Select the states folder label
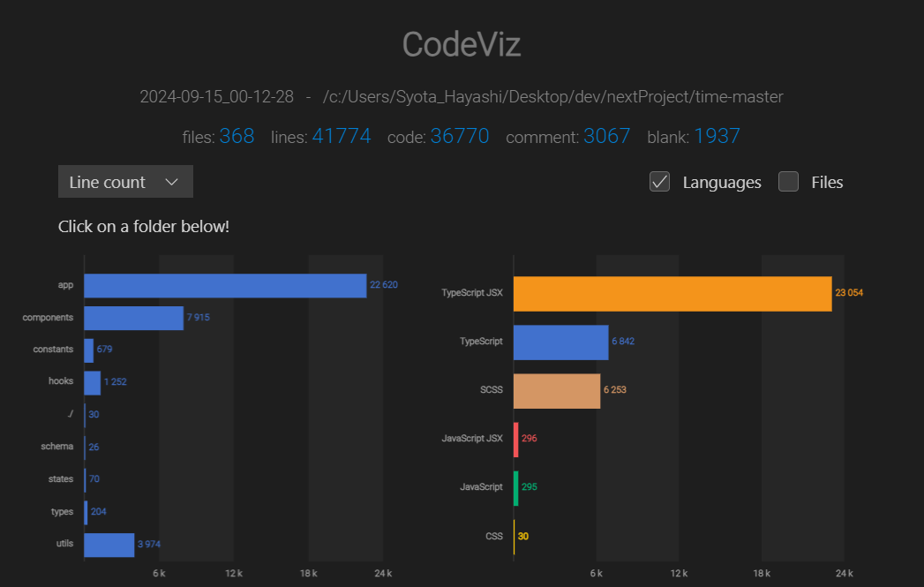Image resolution: width=924 pixels, height=587 pixels. coord(60,479)
